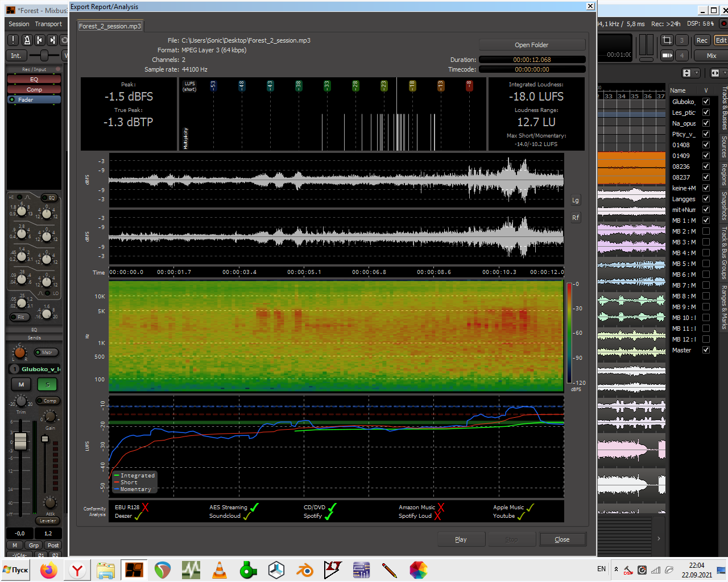The image size is (728, 582).
Task: Switch to the Mix window button
Action: [711, 56]
